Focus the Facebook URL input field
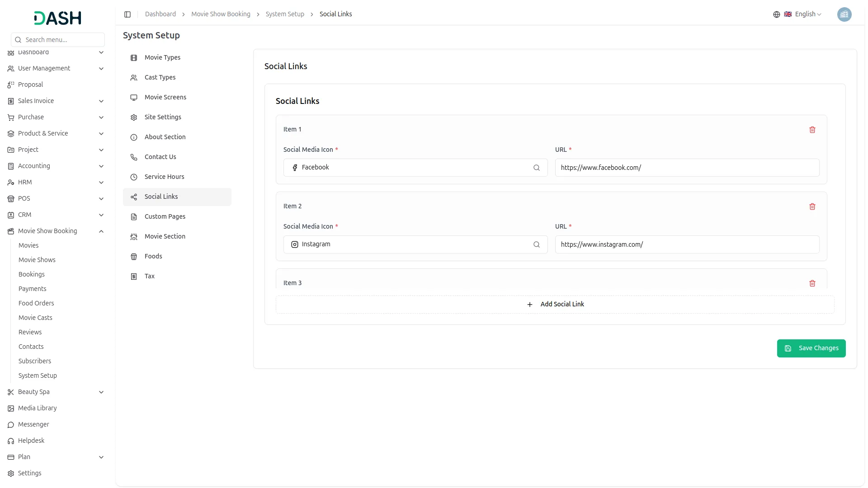Viewport: 868px width, 488px height. (686, 168)
